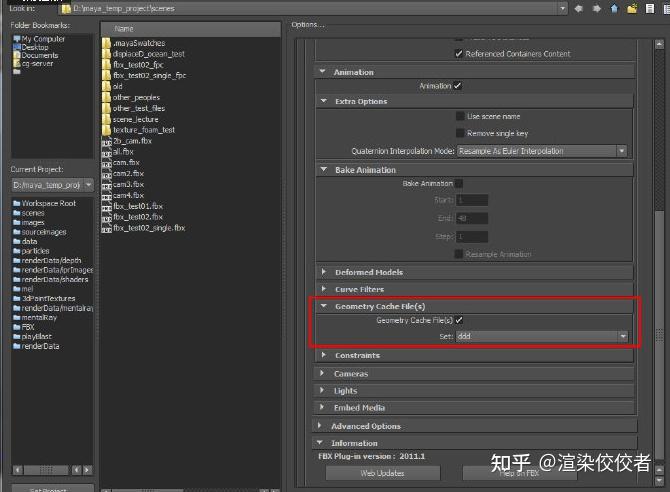Image resolution: width=670 pixels, height=492 pixels.
Task: Select all.fbx file icon
Action: (106, 152)
